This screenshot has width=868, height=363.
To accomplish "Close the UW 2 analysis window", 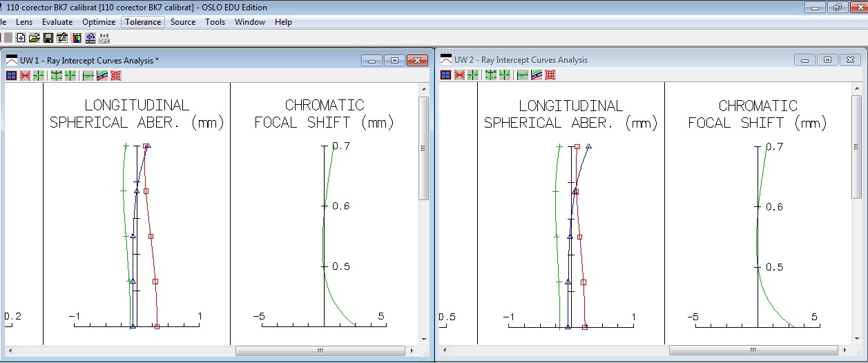I will (850, 61).
